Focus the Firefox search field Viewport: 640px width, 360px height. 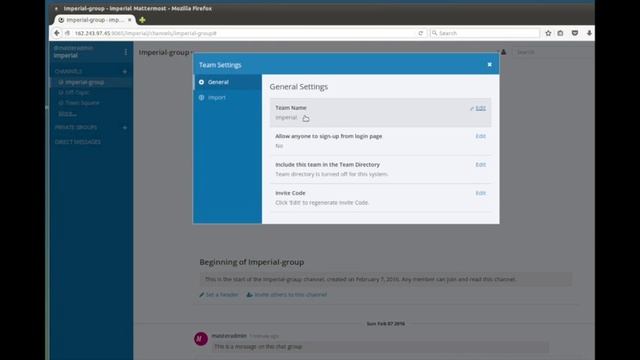(485, 33)
